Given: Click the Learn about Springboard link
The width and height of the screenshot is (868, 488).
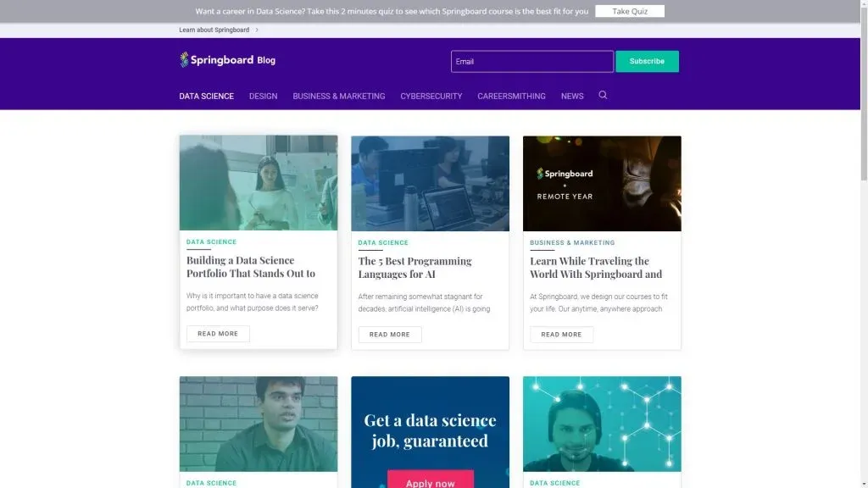Looking at the screenshot, I should (x=214, y=30).
